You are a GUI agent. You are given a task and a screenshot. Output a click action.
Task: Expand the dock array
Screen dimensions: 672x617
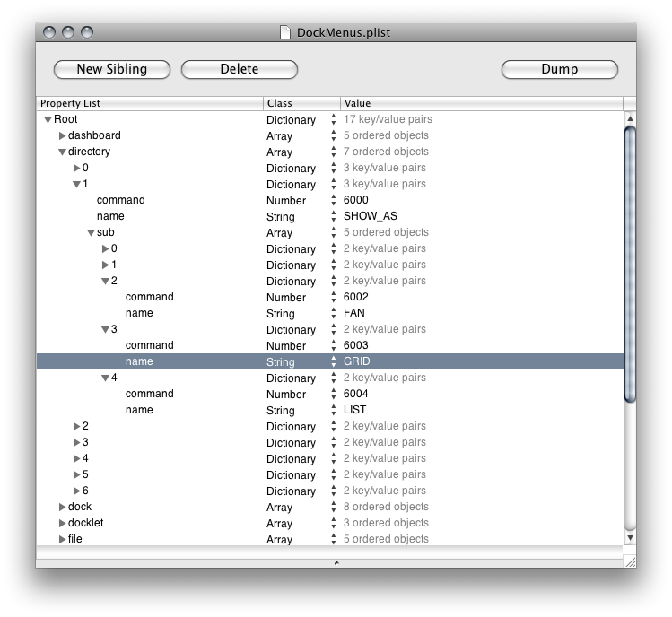pyautogui.click(x=62, y=508)
